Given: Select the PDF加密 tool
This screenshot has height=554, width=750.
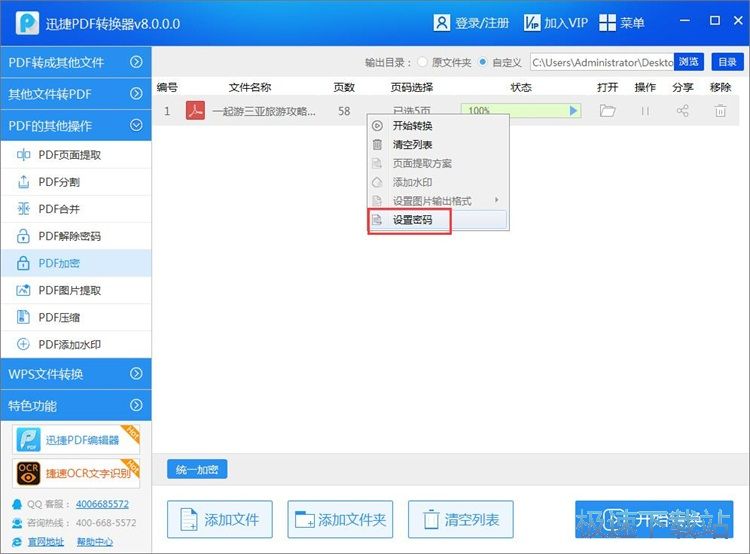Looking at the screenshot, I should (x=76, y=263).
